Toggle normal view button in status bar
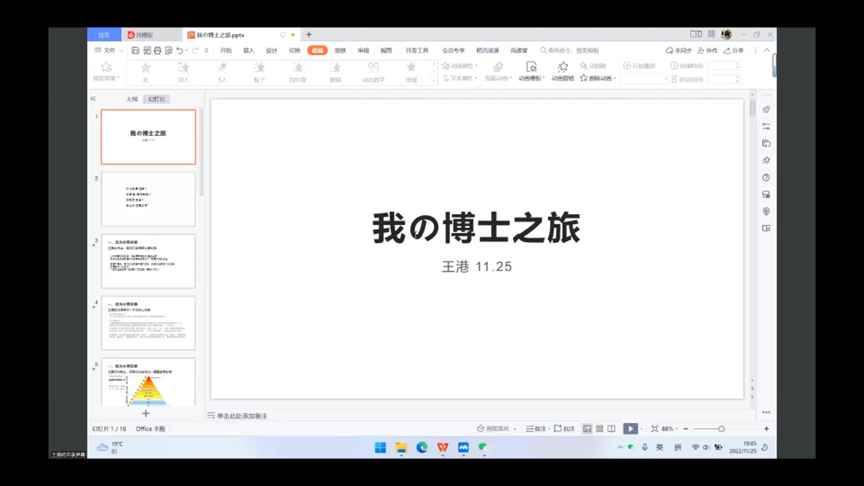 pyautogui.click(x=587, y=429)
